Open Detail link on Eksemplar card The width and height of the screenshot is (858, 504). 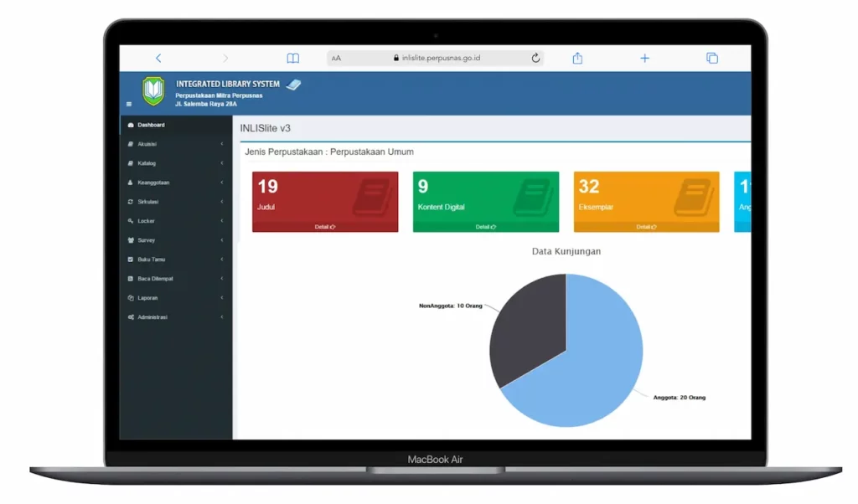click(646, 227)
